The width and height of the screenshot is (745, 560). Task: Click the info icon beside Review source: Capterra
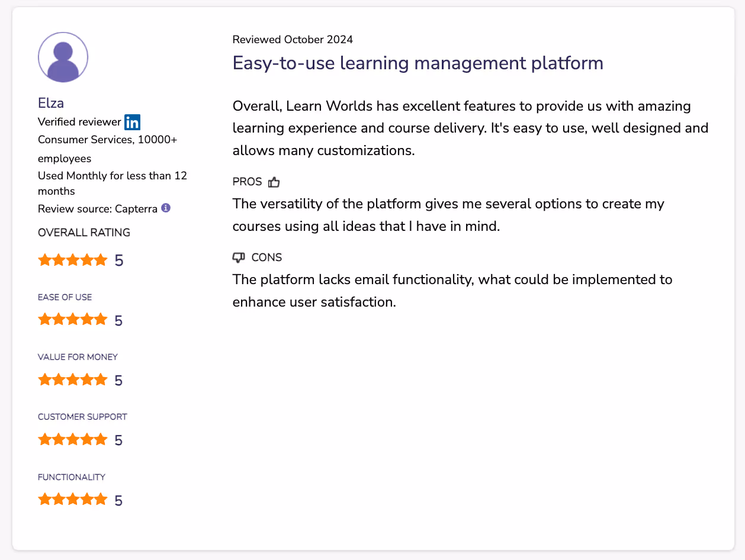[166, 208]
